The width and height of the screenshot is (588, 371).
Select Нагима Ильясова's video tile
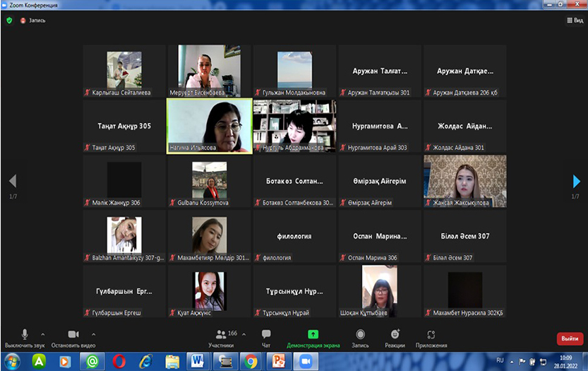(209, 126)
